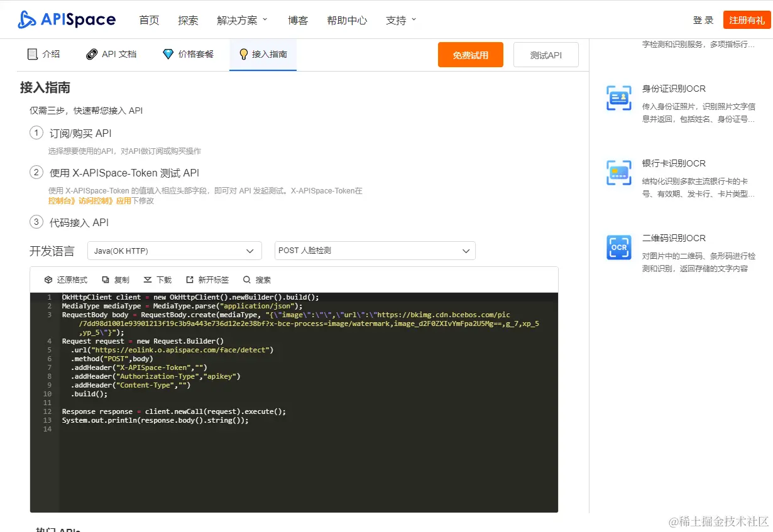773x532 pixels.
Task: Open the 二维码识别OCR title
Action: pos(674,238)
